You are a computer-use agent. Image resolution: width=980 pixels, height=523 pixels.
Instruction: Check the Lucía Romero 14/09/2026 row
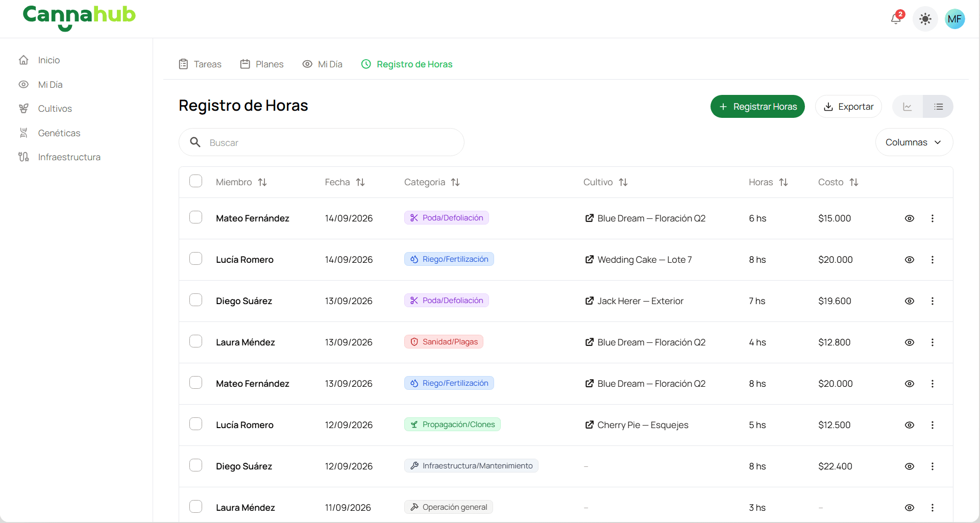coord(196,259)
